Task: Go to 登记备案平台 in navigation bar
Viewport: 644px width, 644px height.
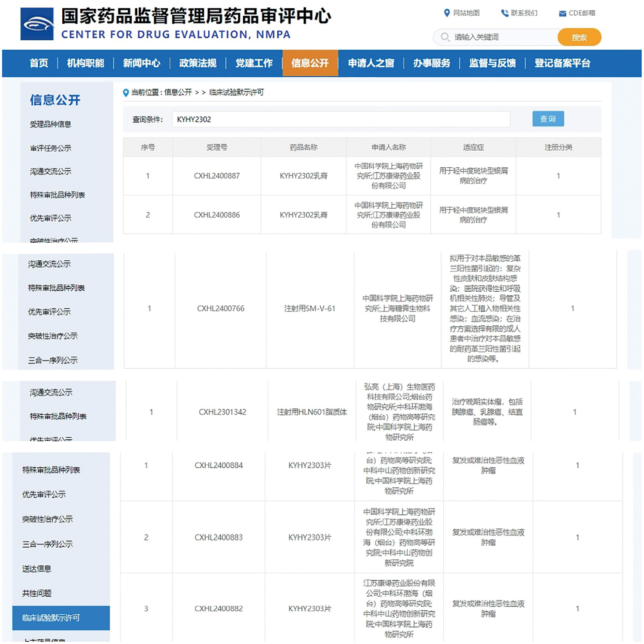Action: [562, 63]
